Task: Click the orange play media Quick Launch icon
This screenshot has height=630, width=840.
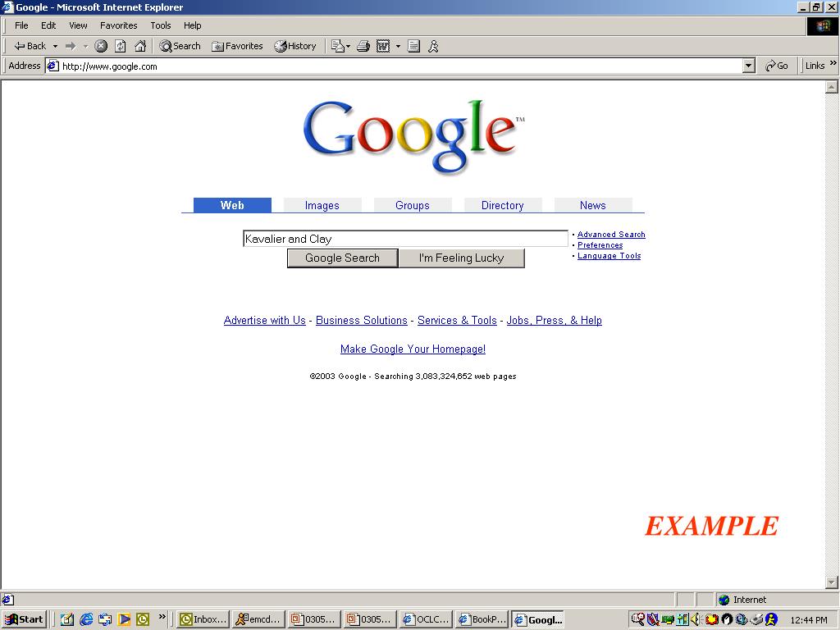Action: click(124, 619)
